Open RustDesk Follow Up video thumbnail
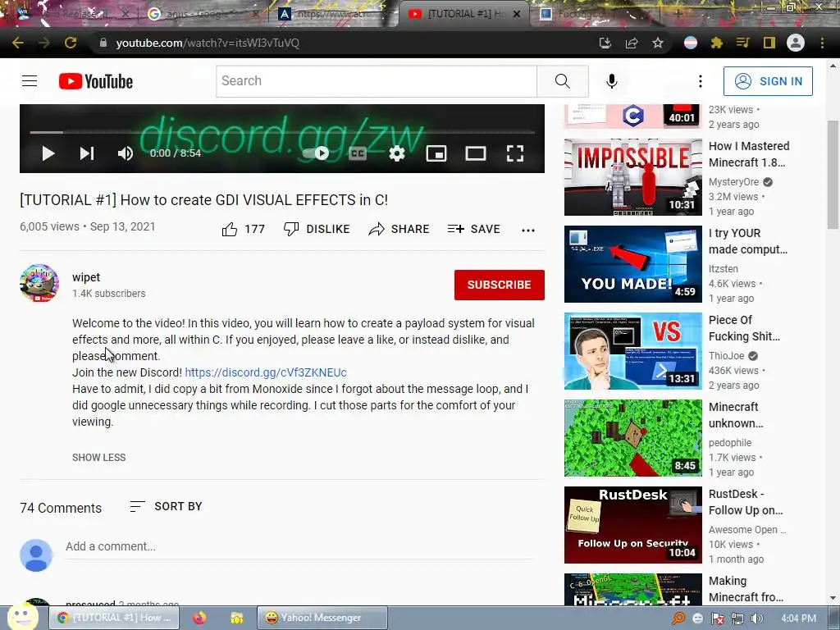This screenshot has height=630, width=840. tap(632, 525)
